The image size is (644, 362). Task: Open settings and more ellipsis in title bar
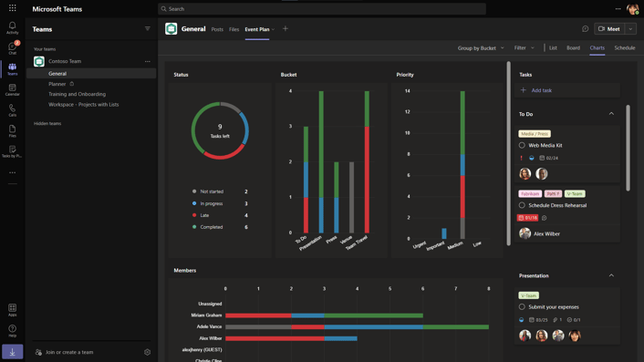(x=618, y=8)
